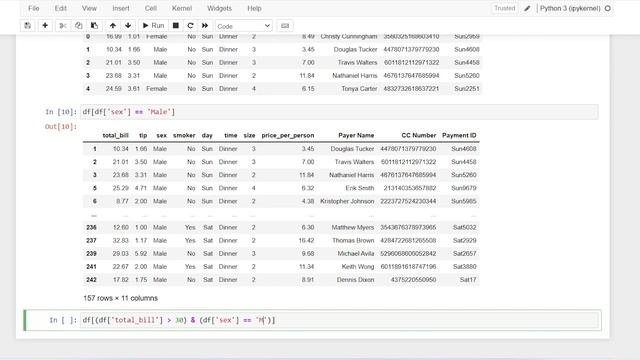
Task: Click the pencil edit mode icon
Action: coord(527,8)
